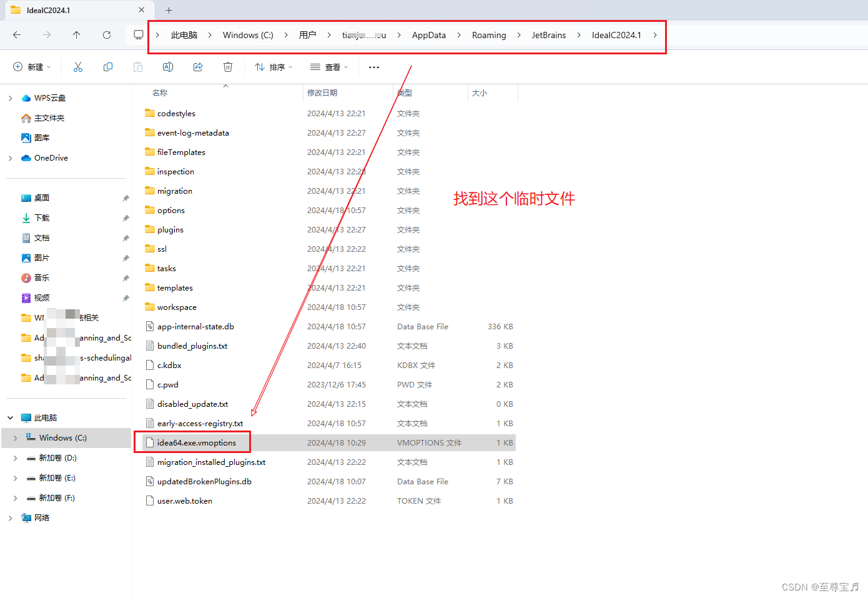Click the AppData breadcrumb
This screenshot has height=598, width=868.
pyautogui.click(x=429, y=35)
